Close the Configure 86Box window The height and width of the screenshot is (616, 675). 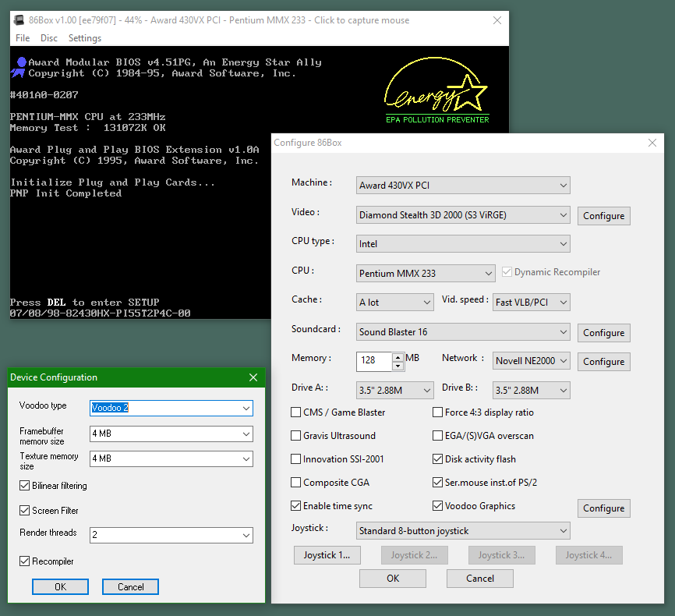point(652,143)
